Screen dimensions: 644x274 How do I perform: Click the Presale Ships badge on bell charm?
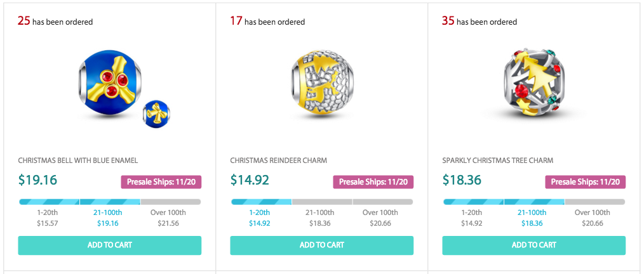pyautogui.click(x=161, y=182)
